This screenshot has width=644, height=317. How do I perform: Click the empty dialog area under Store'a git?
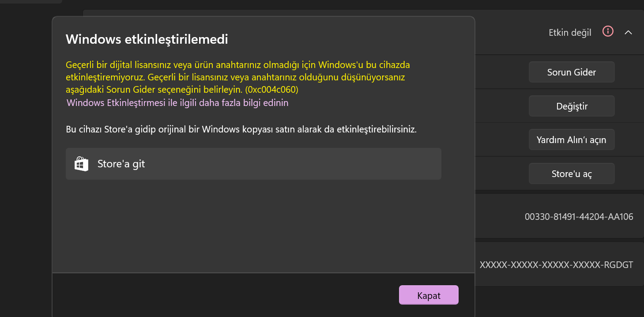pos(263,225)
